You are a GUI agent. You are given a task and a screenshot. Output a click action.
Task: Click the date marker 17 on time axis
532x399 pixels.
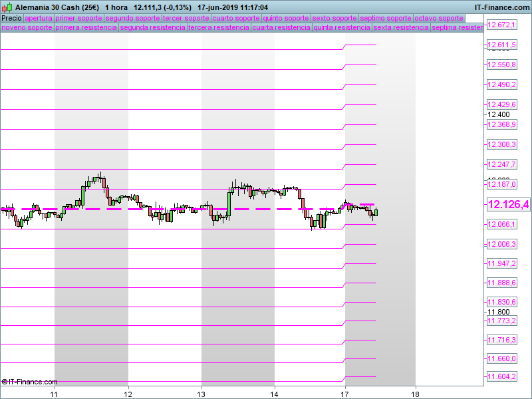(x=344, y=393)
